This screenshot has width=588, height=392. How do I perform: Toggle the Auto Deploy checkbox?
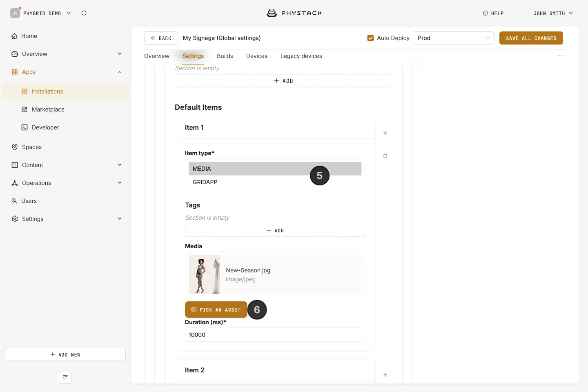(370, 38)
